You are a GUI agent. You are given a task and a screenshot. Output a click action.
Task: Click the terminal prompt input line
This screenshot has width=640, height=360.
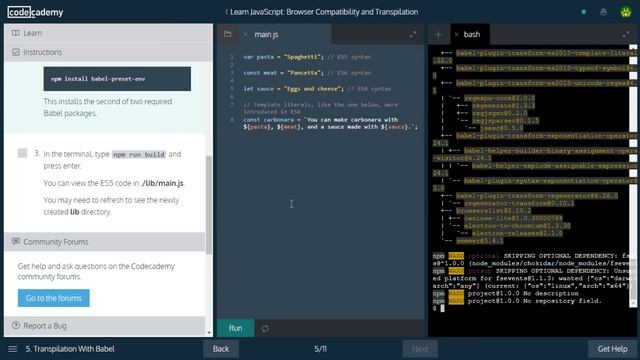tap(531, 309)
